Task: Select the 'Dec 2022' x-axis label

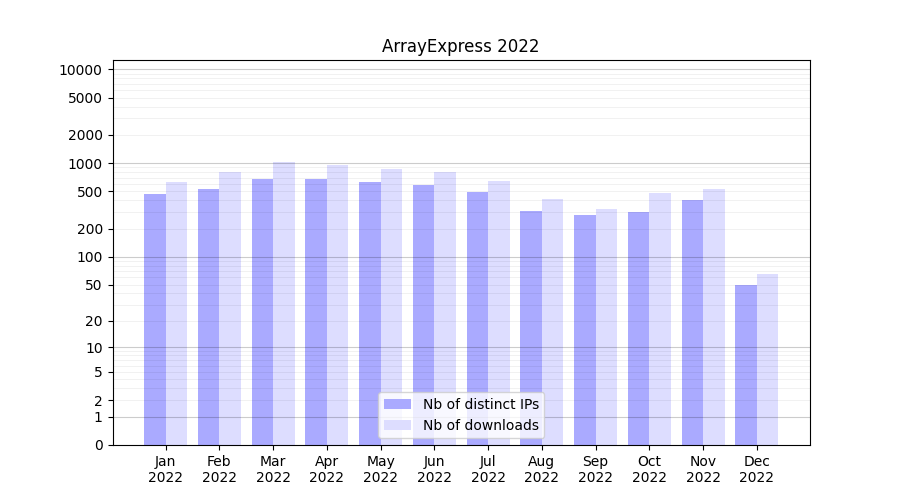Action: (x=756, y=469)
